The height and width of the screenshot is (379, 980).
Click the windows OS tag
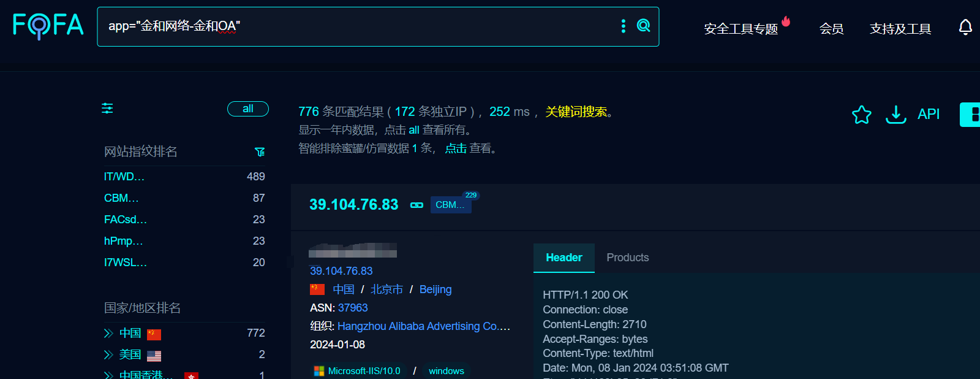(447, 370)
